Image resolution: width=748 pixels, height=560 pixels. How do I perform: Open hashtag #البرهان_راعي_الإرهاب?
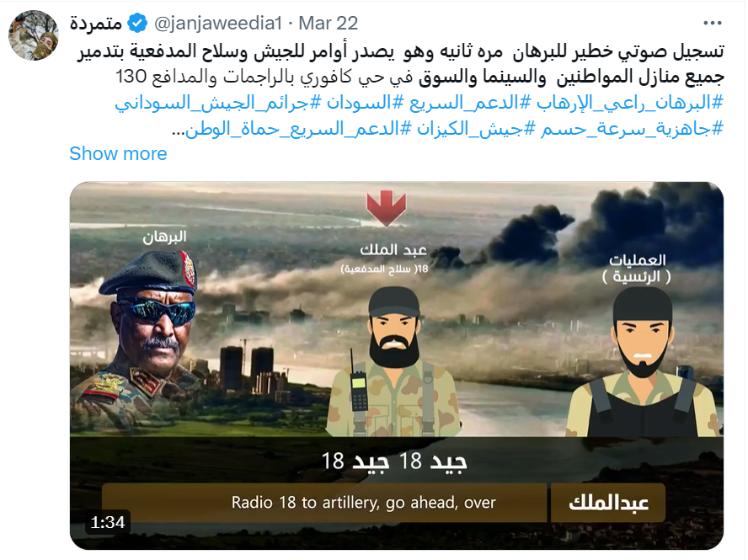(x=630, y=102)
